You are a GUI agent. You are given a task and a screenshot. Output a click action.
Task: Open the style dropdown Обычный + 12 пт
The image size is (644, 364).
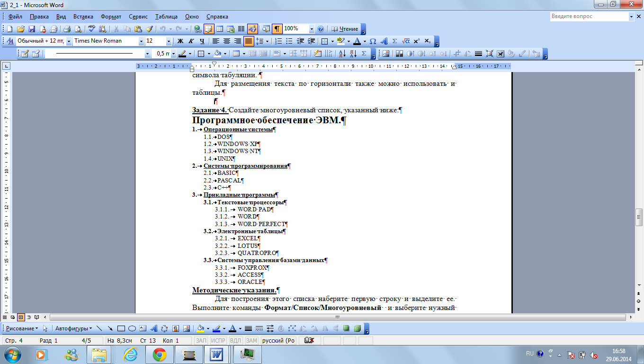[x=69, y=41]
